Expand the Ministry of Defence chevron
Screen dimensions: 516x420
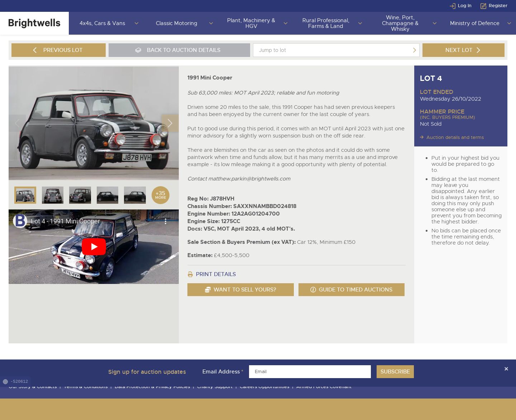point(509,23)
